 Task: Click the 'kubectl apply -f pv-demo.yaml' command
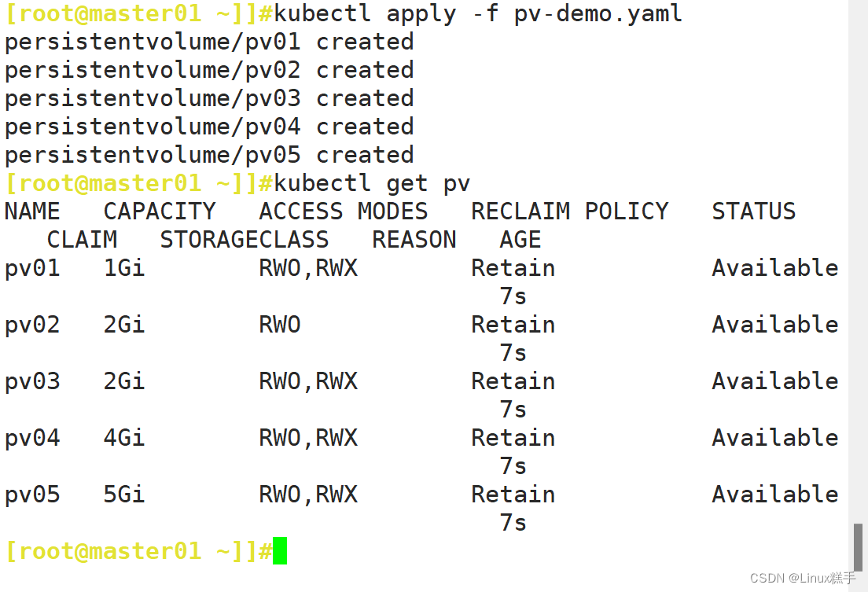coord(478,14)
